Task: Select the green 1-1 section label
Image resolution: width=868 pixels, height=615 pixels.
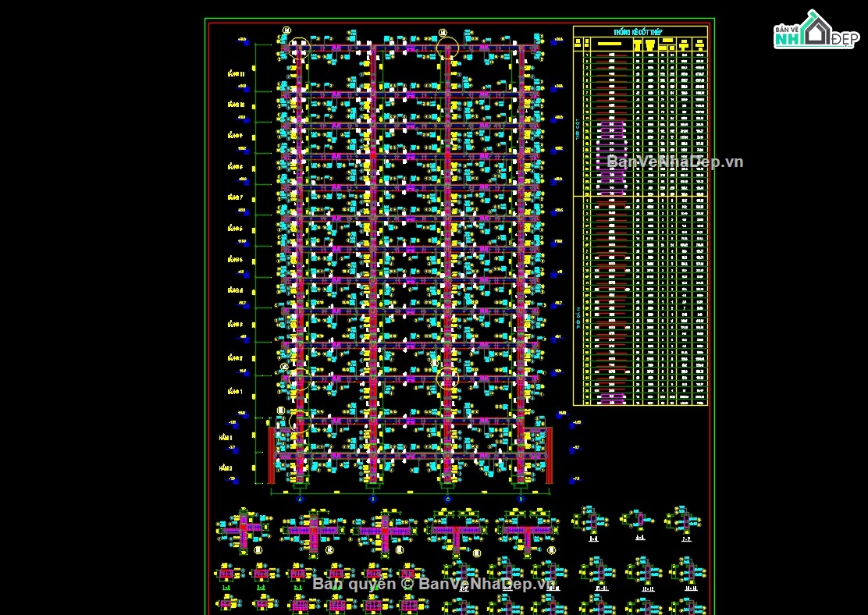Action: (226, 587)
